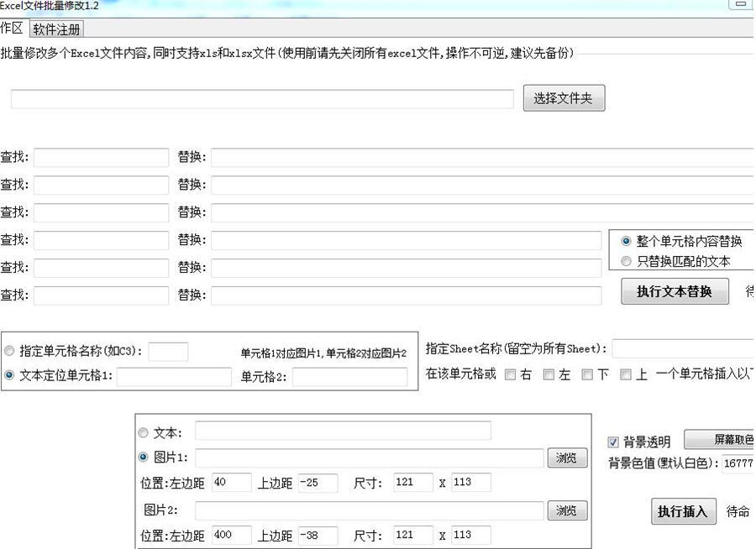Click 图片2 height field showing 113
The image size is (756, 549).
coord(471,535)
